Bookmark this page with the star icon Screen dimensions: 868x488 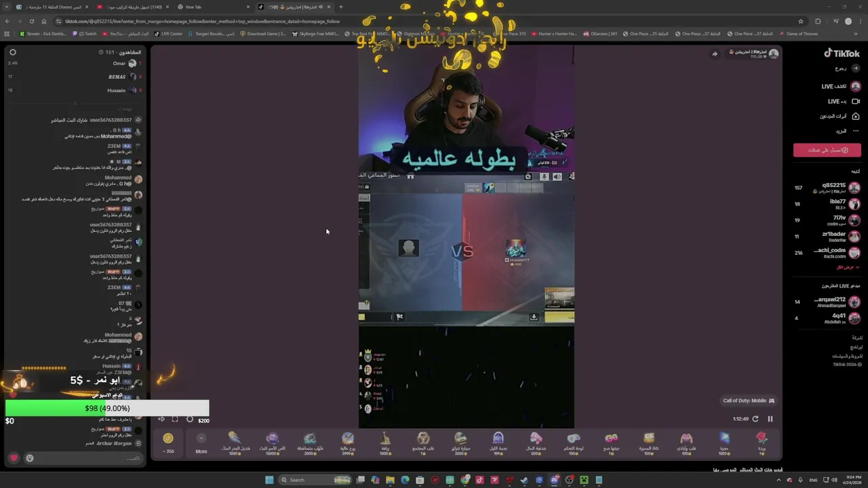(x=801, y=21)
